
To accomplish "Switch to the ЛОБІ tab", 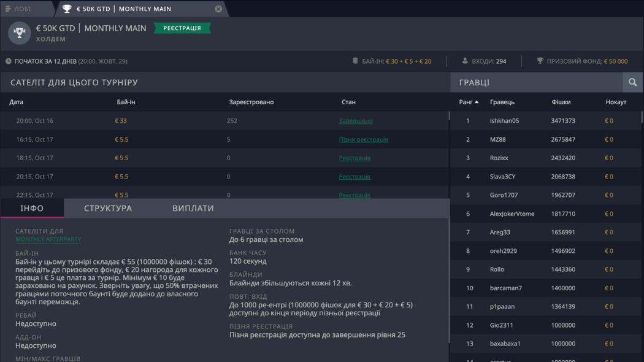I will (x=25, y=9).
